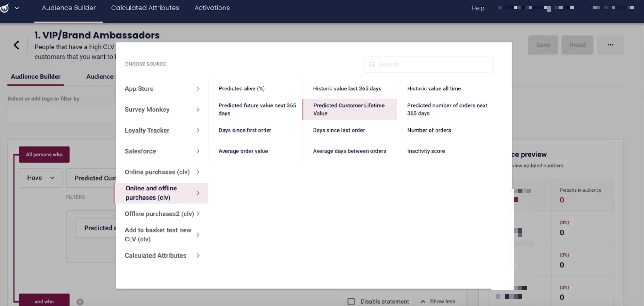Tick the Disable statement checkbox

(351, 302)
